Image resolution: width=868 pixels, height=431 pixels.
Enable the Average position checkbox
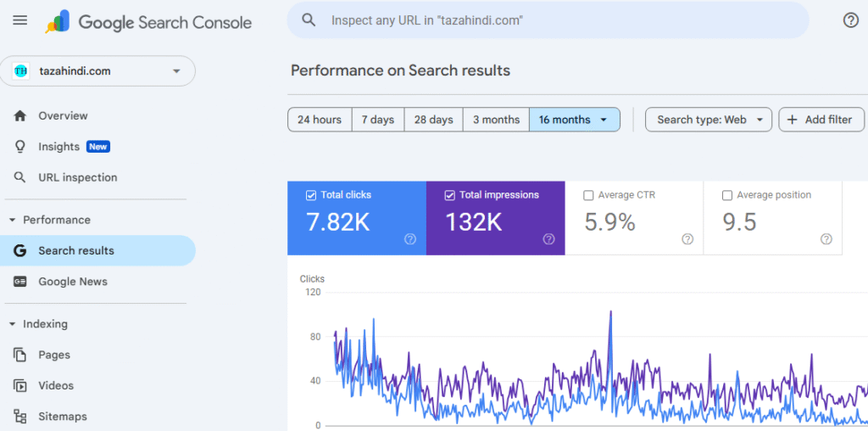(727, 195)
